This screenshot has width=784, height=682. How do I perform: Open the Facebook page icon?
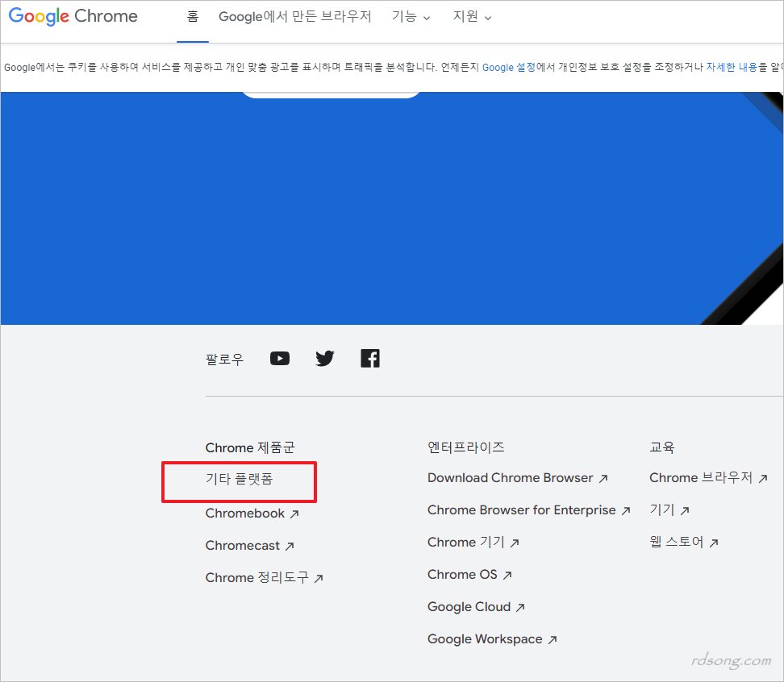tap(369, 358)
